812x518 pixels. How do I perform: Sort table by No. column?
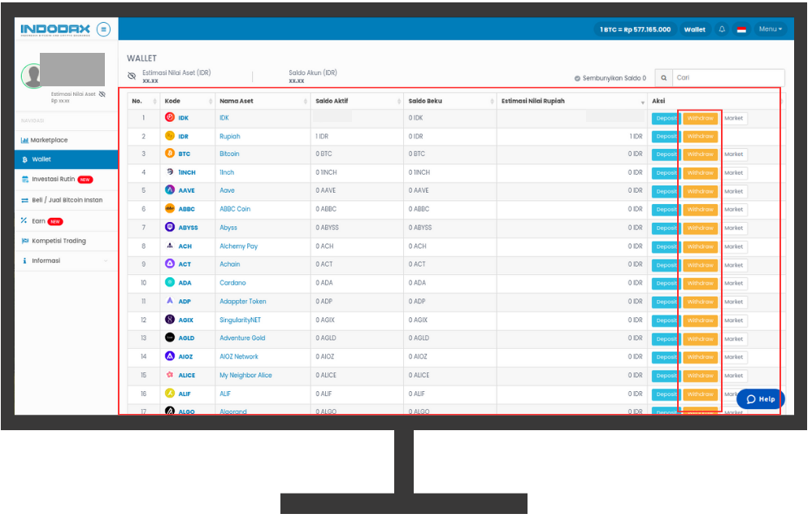(144, 101)
